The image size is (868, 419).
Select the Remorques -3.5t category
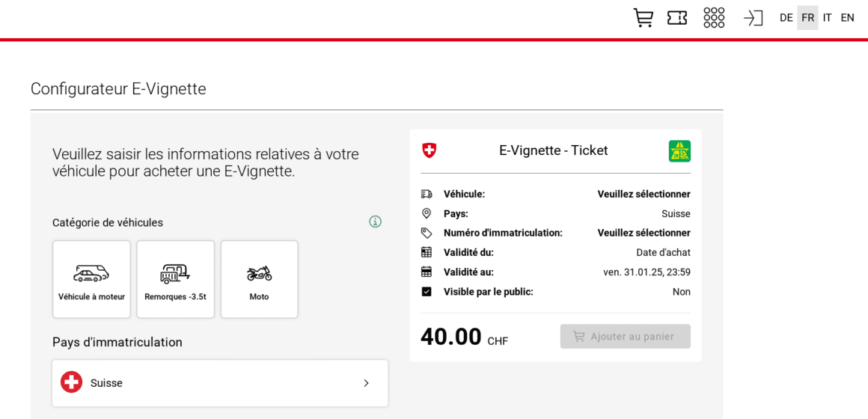[x=176, y=280]
